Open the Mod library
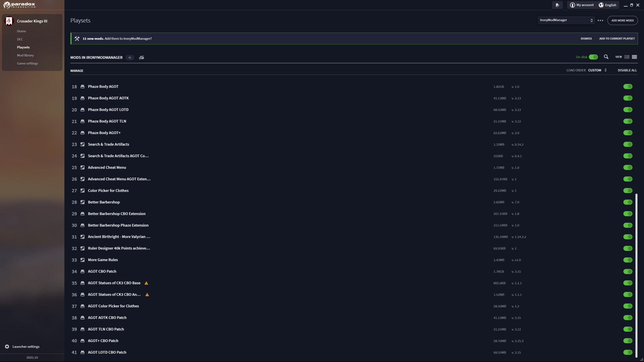This screenshot has height=362, width=644. 25,55
